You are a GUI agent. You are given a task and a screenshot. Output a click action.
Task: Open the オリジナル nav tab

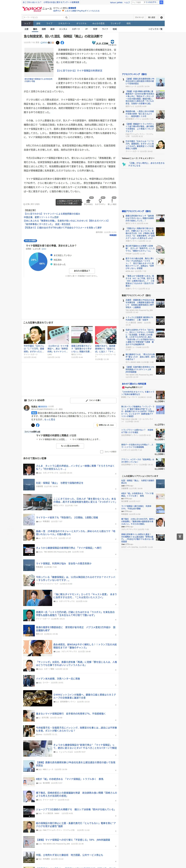click(x=81, y=24)
